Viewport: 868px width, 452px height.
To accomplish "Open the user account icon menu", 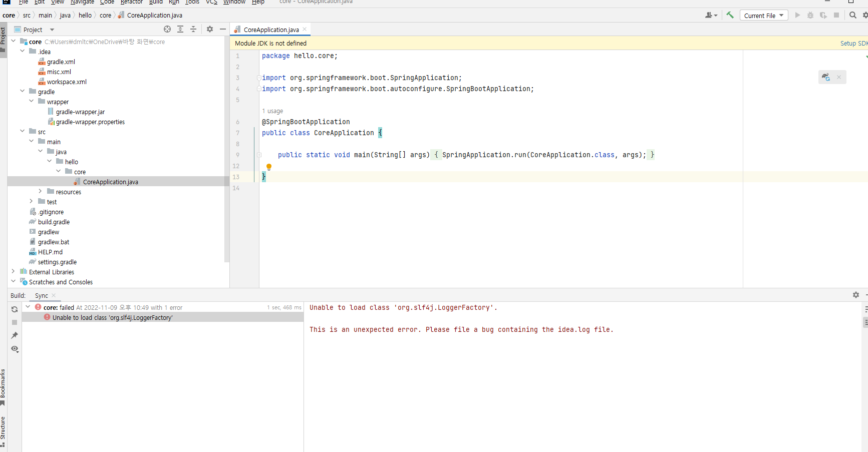I will [x=711, y=16].
